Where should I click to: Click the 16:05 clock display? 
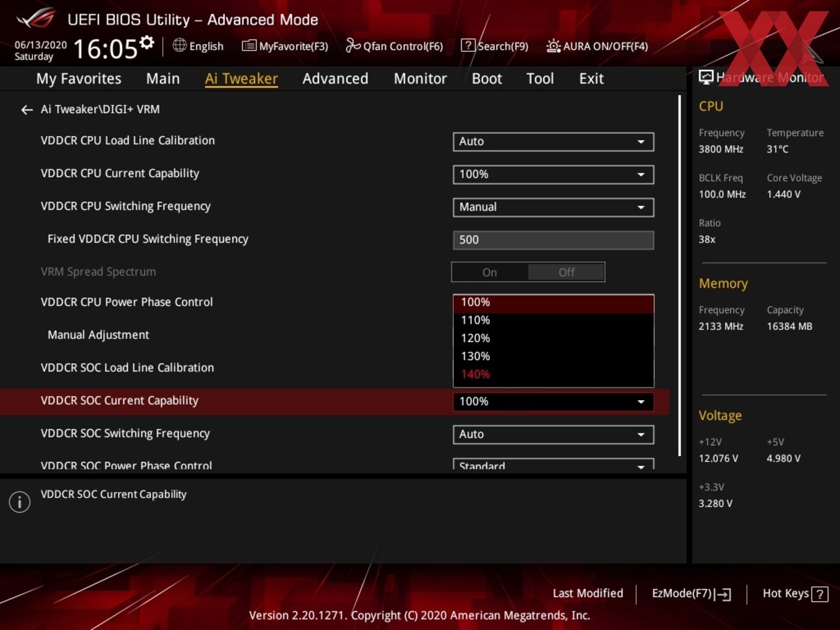[106, 49]
